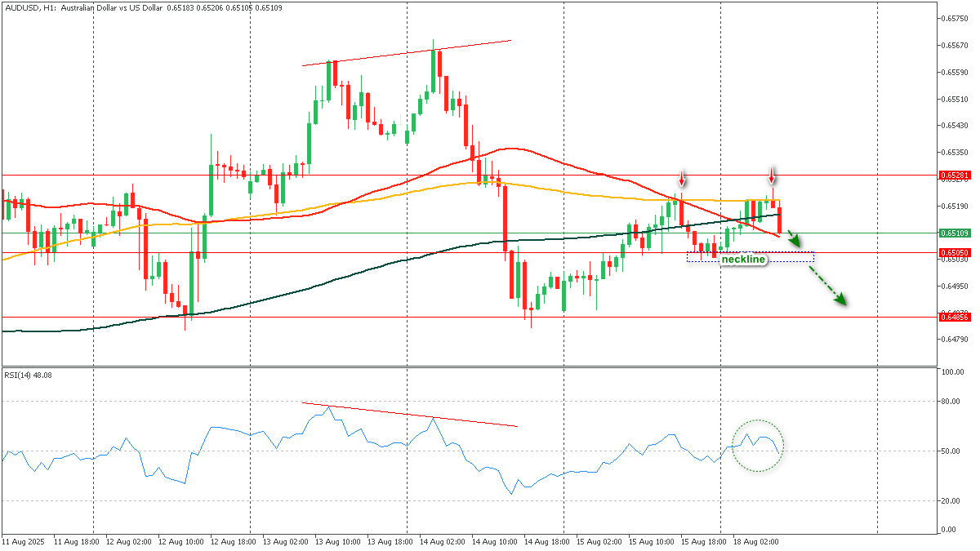Image resolution: width=980 pixels, height=551 pixels.
Task: Click the RSI 0.00 scale label
Action: pyautogui.click(x=950, y=530)
